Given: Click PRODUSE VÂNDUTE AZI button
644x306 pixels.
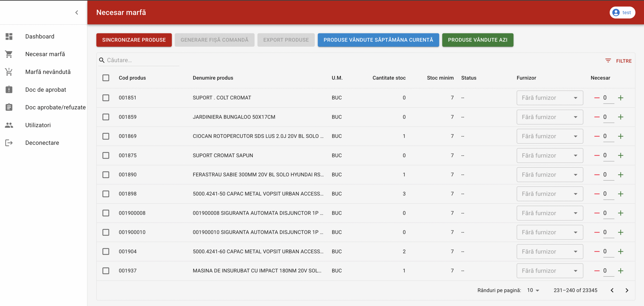Looking at the screenshot, I should tap(477, 40).
